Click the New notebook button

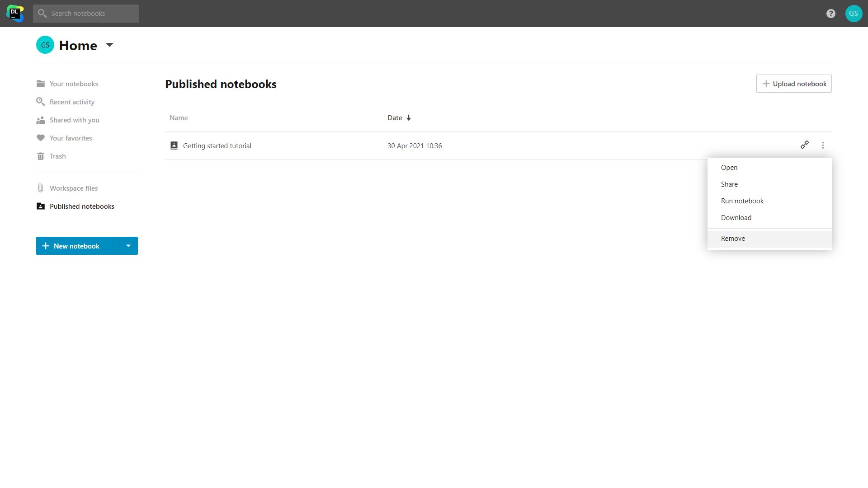pyautogui.click(x=77, y=246)
